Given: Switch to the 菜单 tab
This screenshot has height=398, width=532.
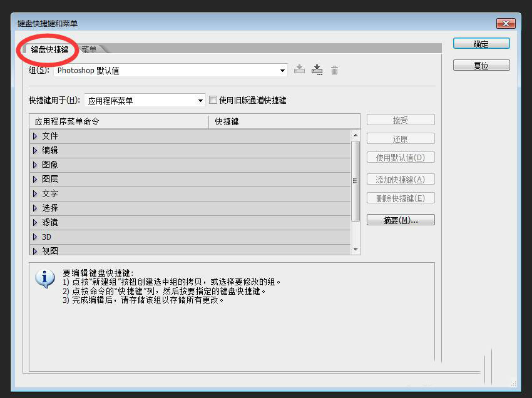Looking at the screenshot, I should click(90, 49).
